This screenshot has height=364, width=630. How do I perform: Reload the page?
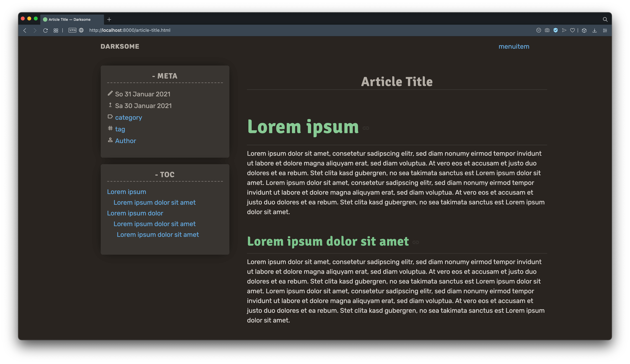tap(45, 30)
